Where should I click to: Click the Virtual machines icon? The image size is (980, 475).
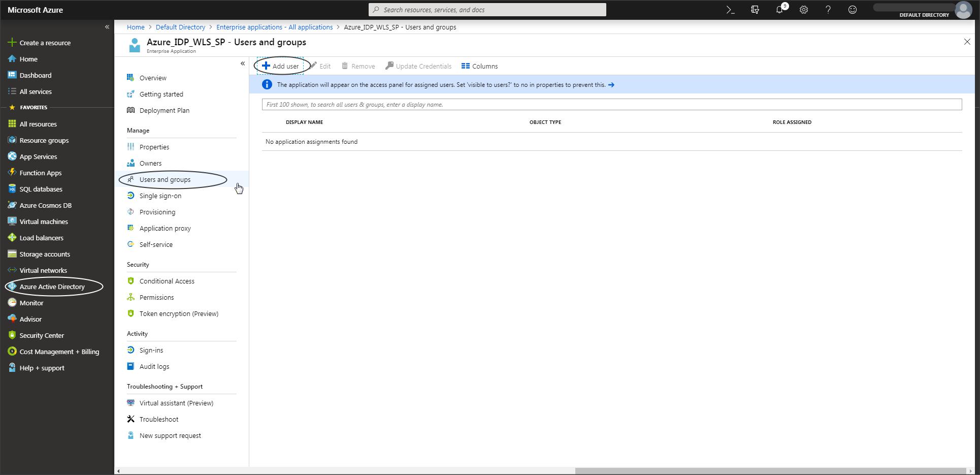pyautogui.click(x=12, y=221)
